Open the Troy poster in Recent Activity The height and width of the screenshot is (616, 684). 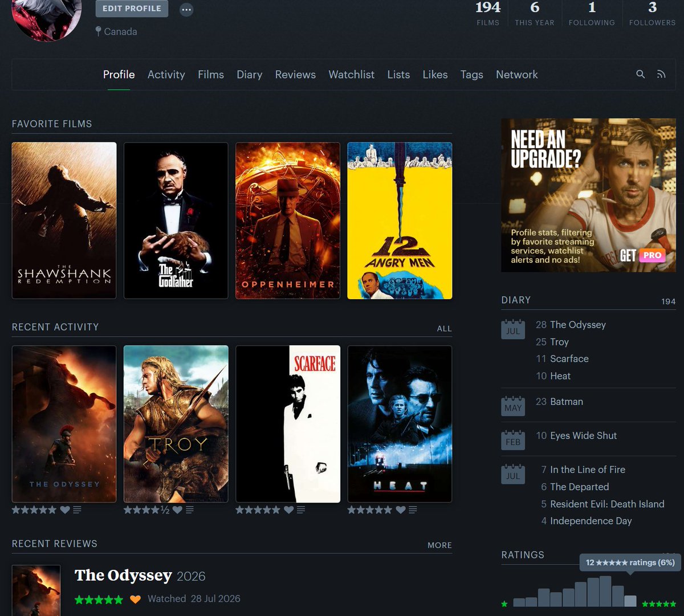coord(176,424)
